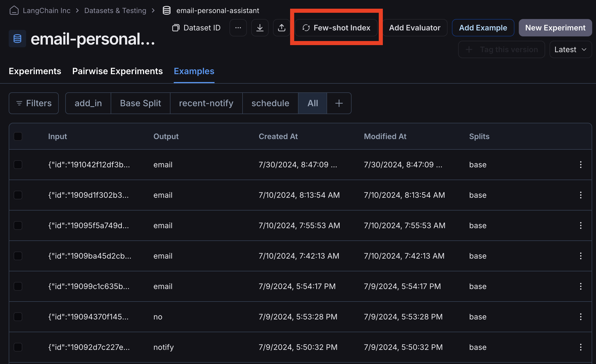Image resolution: width=596 pixels, height=364 pixels.
Task: Check the row with output 'no'
Action: pyautogui.click(x=18, y=317)
